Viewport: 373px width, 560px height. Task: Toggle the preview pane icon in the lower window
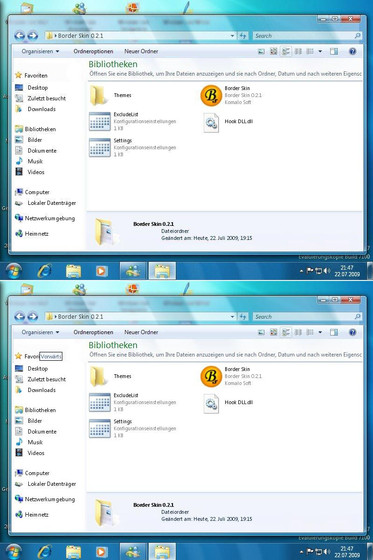point(334,332)
